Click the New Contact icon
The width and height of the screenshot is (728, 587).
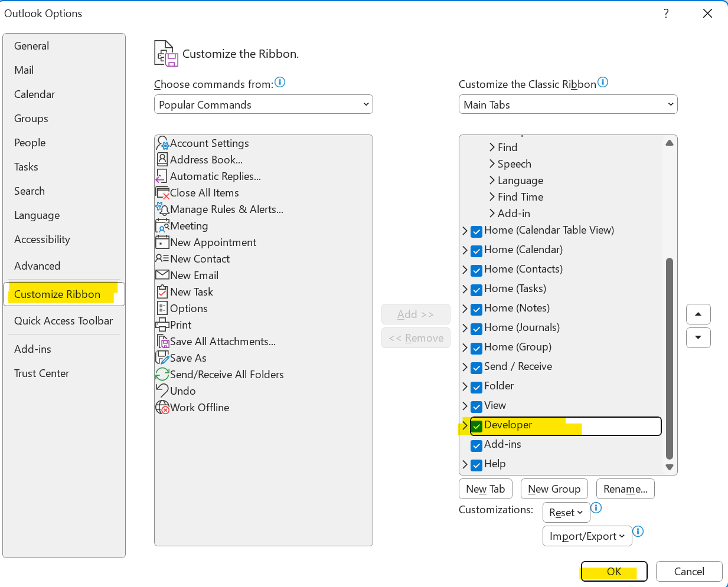pyautogui.click(x=162, y=258)
